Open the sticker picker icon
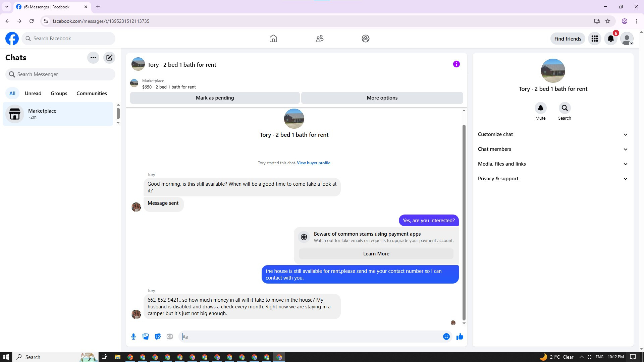 coord(158,337)
